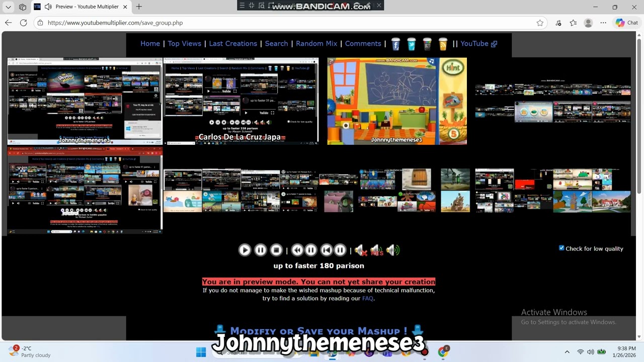The height and width of the screenshot is (362, 644).
Task: Open the weather widget showing -2°C
Action: click(x=29, y=351)
